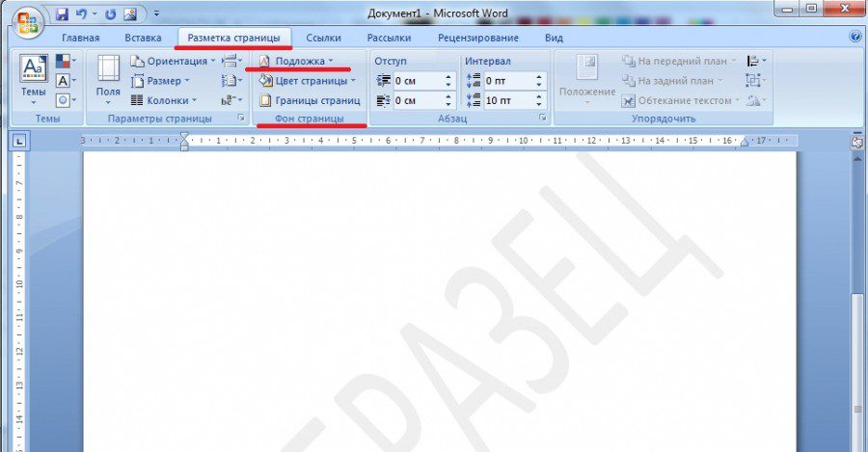Click the right indent marker on ruler
This screenshot has width=868, height=452.
click(744, 143)
